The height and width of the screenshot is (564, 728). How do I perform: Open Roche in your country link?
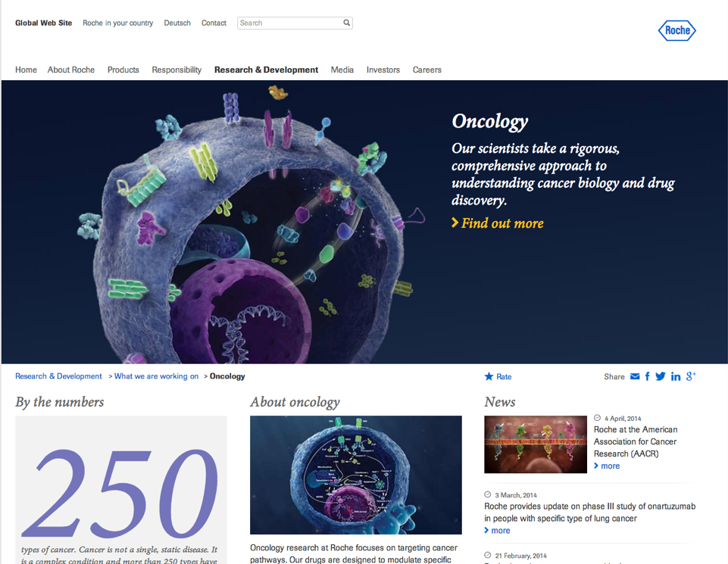[118, 23]
